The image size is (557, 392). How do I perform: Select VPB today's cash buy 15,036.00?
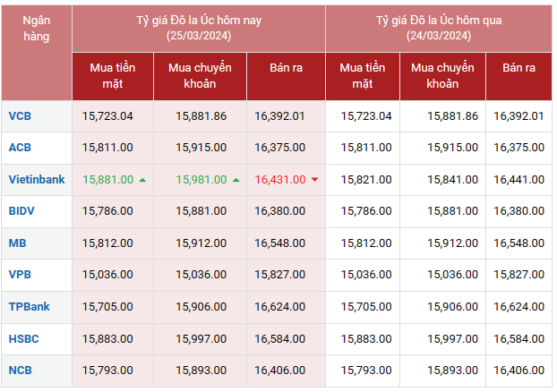pos(107,275)
